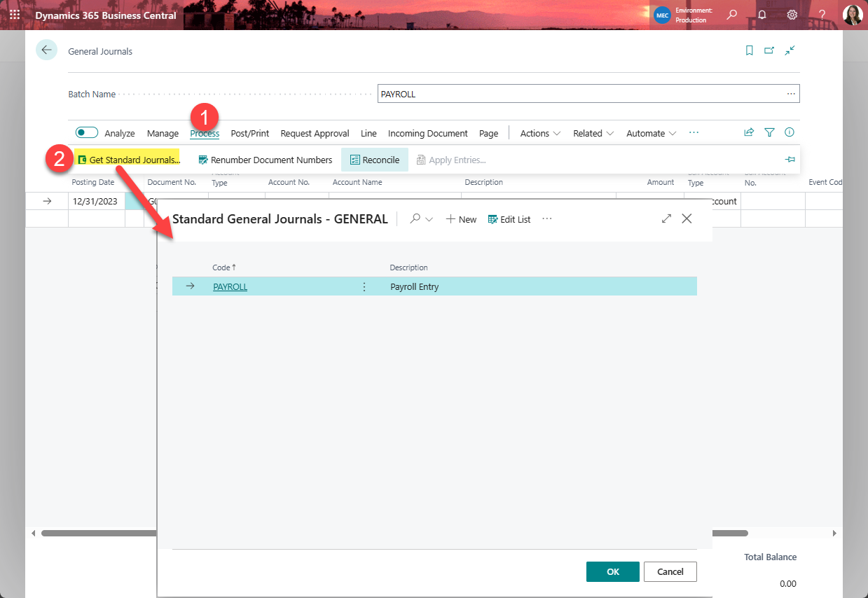This screenshot has height=598, width=868.
Task: Open the FactBox information icon
Action: click(790, 132)
